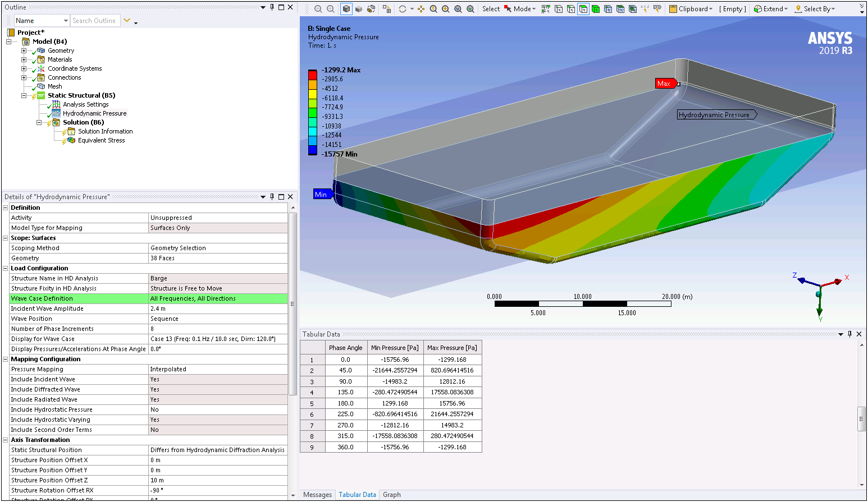This screenshot has height=502, width=868.
Task: Open the Rotate tool dropdown arrow
Action: [x=412, y=9]
